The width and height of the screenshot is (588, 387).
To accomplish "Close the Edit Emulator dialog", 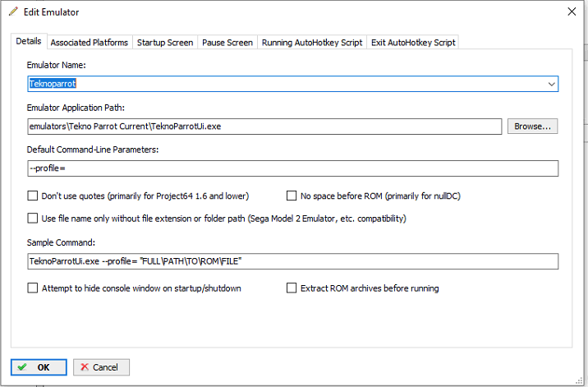I will click(x=572, y=12).
